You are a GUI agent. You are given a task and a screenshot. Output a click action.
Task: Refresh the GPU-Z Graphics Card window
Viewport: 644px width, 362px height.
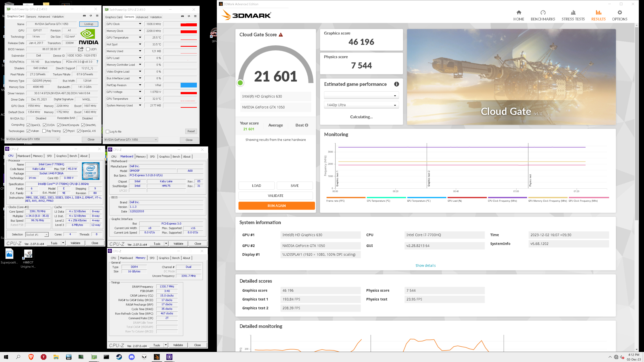pyautogui.click(x=91, y=16)
